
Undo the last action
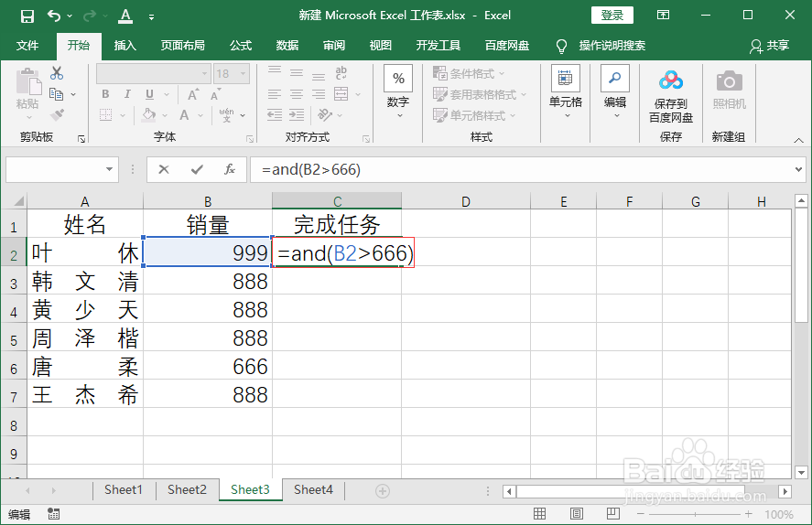(54, 16)
